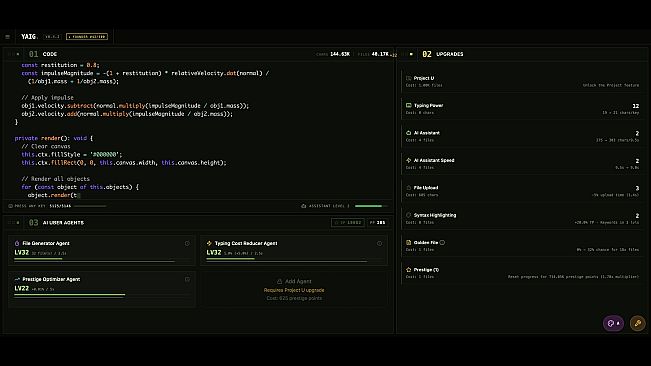This screenshot has height=366, width=651.
Task: Buy the Golden File upgrade
Action: [522, 246]
